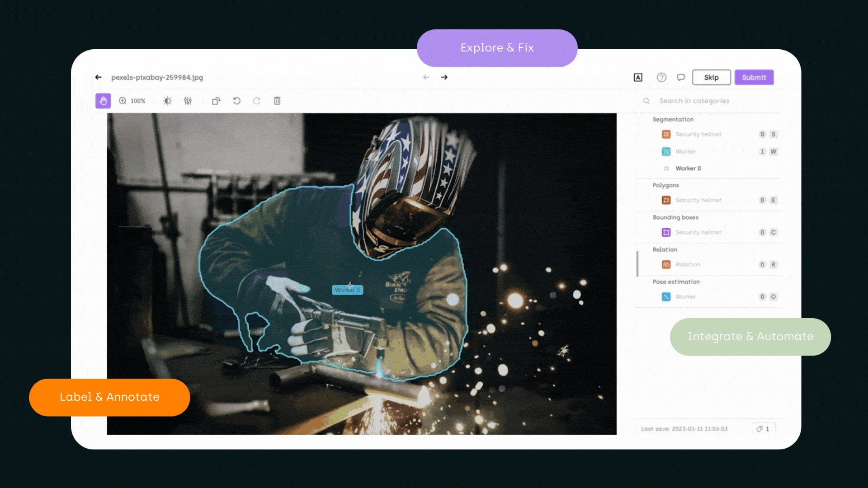Open the brightness adjustment tool

pyautogui.click(x=167, y=101)
